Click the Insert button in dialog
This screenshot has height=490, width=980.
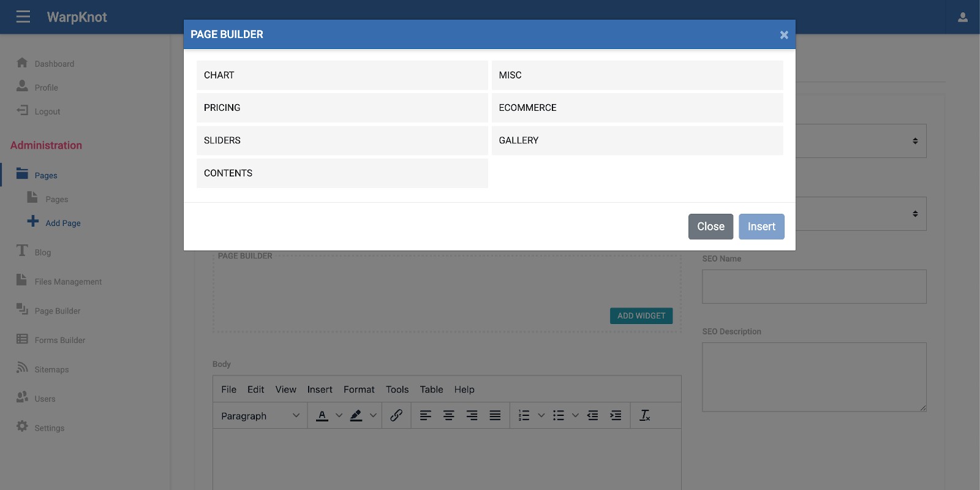tap(761, 227)
